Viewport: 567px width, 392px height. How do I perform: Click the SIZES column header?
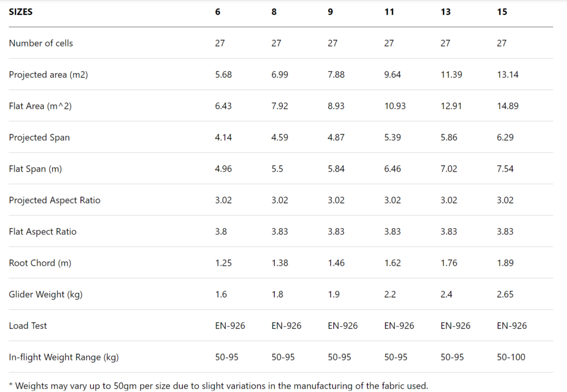[x=20, y=12]
